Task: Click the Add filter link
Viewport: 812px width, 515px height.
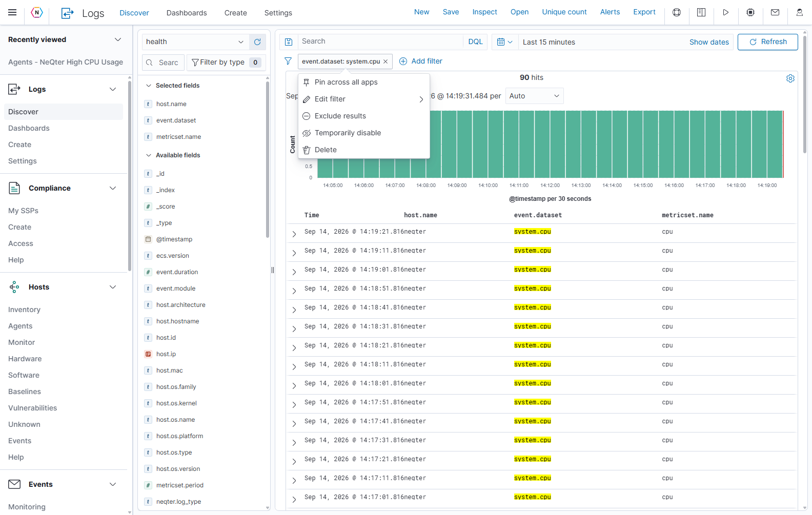Action: tap(421, 61)
